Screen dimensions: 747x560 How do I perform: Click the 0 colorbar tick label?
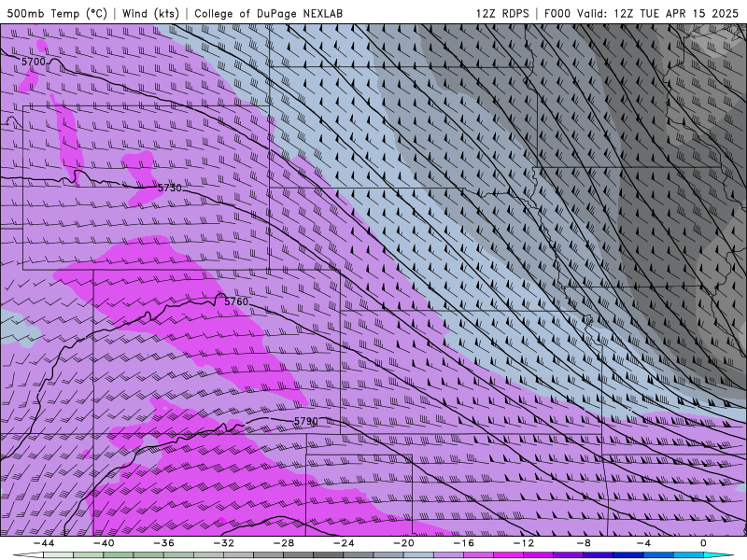[704, 543]
